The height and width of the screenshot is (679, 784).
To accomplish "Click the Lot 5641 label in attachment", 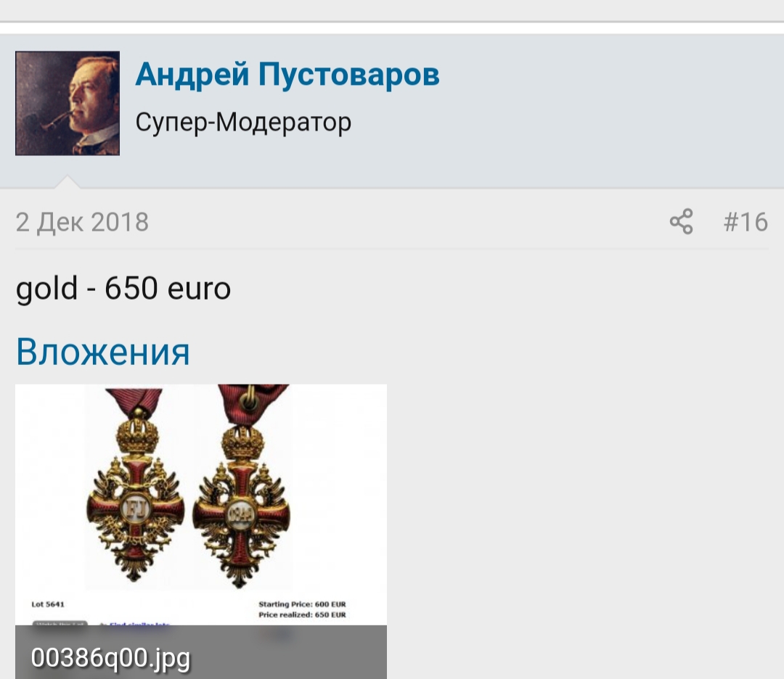I will [48, 604].
